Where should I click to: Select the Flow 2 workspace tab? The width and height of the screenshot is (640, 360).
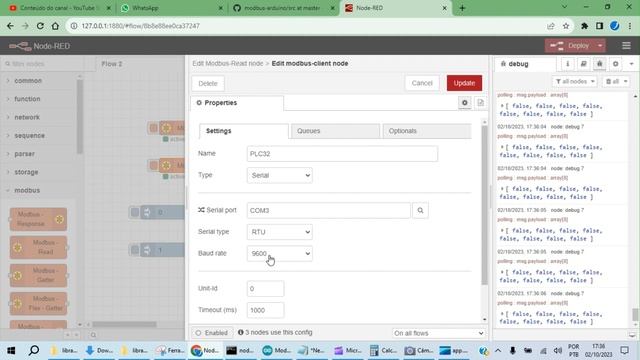[x=112, y=64]
